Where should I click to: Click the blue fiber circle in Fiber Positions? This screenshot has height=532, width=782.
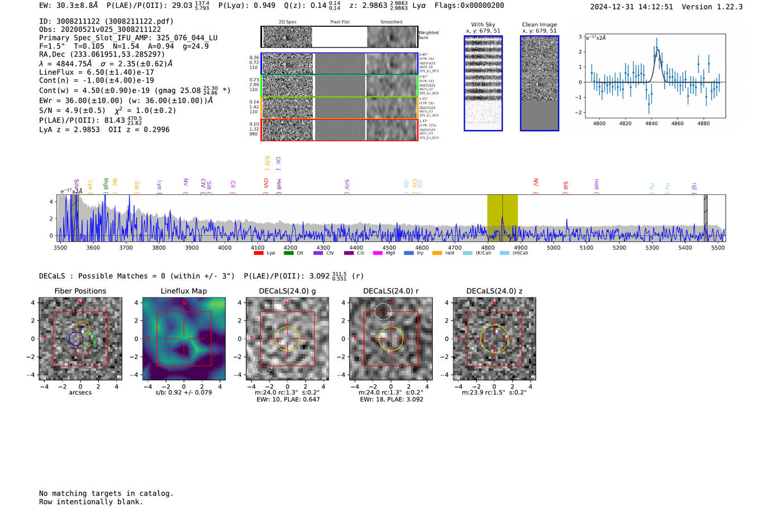tap(76, 338)
